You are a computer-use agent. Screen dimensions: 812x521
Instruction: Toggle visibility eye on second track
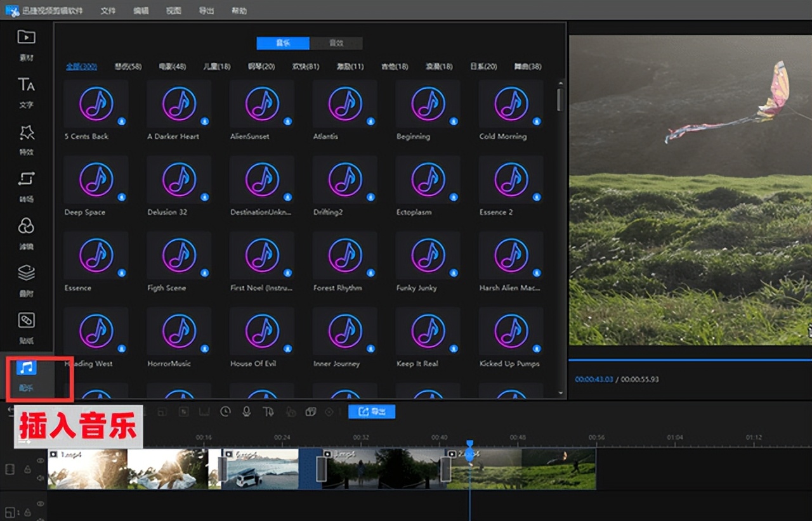click(x=41, y=504)
